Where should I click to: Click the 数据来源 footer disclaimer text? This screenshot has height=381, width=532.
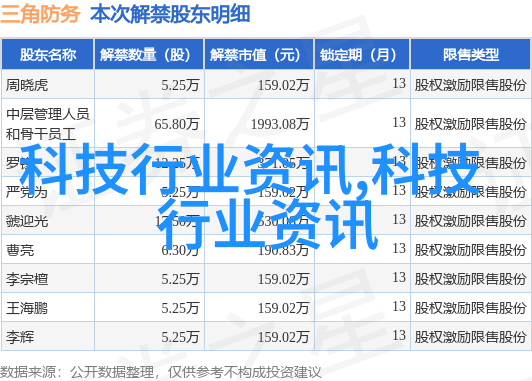[x=160, y=372]
